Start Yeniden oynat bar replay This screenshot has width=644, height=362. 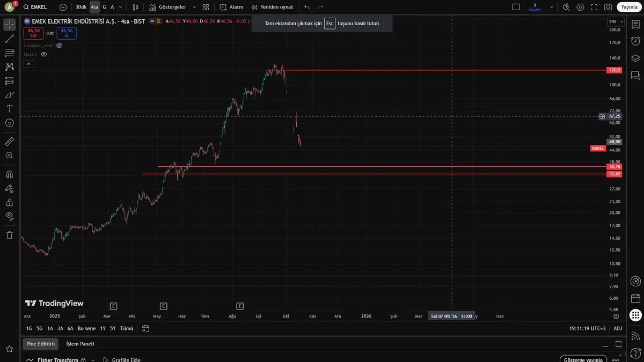point(272,7)
